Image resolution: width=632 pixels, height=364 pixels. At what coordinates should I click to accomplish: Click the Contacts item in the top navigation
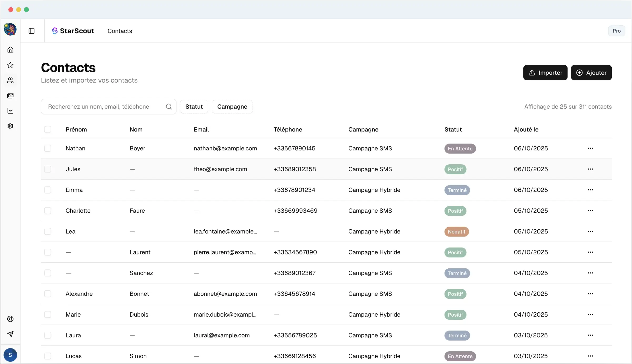pos(120,31)
